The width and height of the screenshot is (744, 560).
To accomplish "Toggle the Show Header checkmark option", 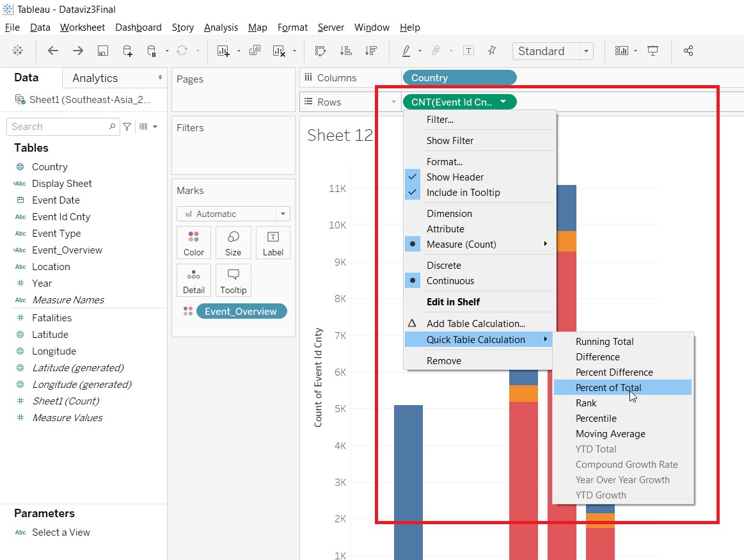I will [x=455, y=177].
